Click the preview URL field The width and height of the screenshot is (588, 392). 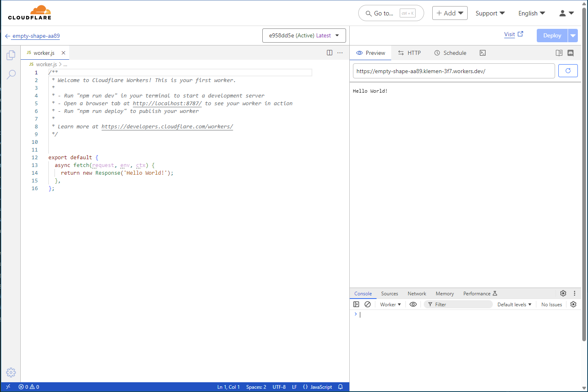pos(454,71)
